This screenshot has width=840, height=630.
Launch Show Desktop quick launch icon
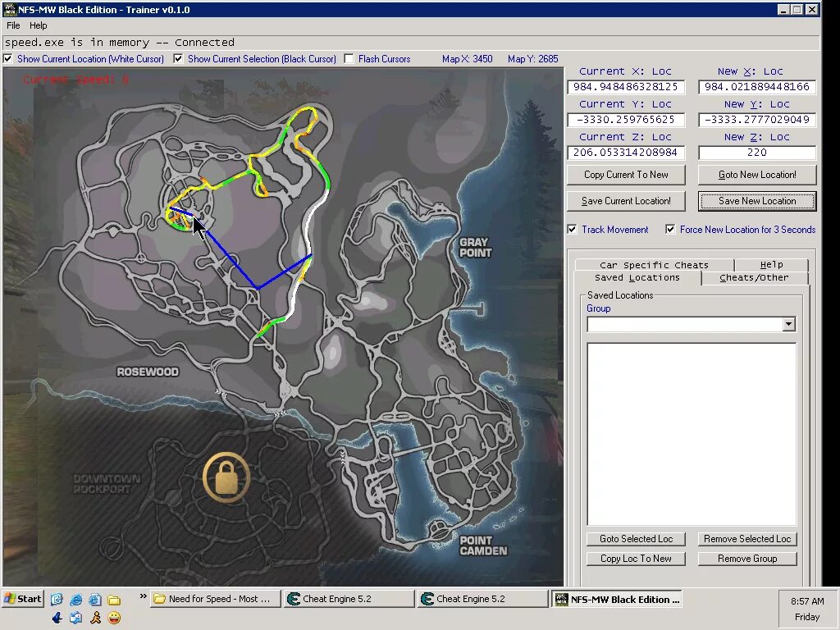(57, 599)
